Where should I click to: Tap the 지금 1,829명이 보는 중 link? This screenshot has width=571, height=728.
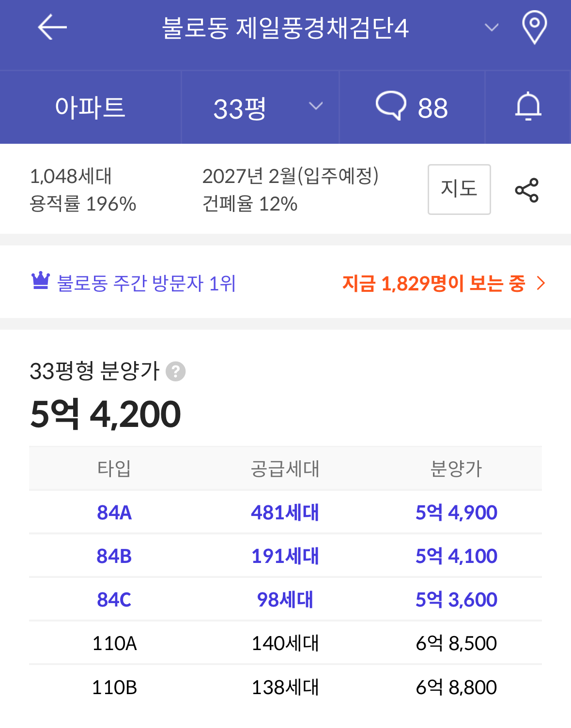pyautogui.click(x=433, y=283)
